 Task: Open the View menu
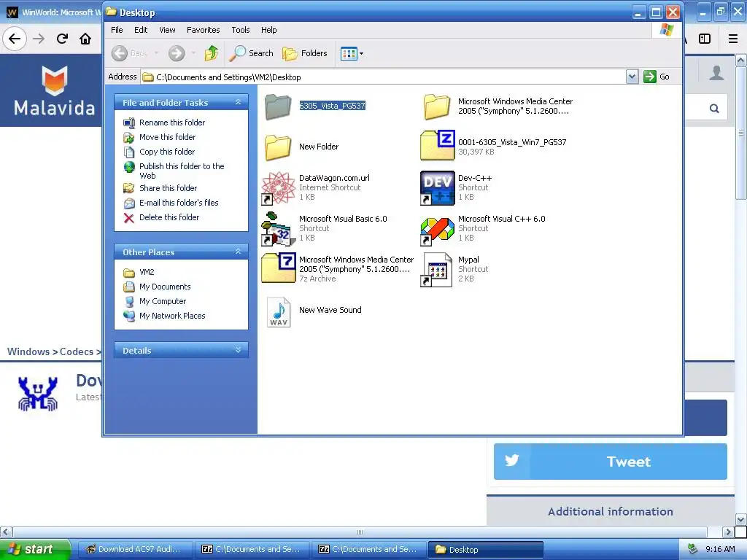tap(167, 30)
